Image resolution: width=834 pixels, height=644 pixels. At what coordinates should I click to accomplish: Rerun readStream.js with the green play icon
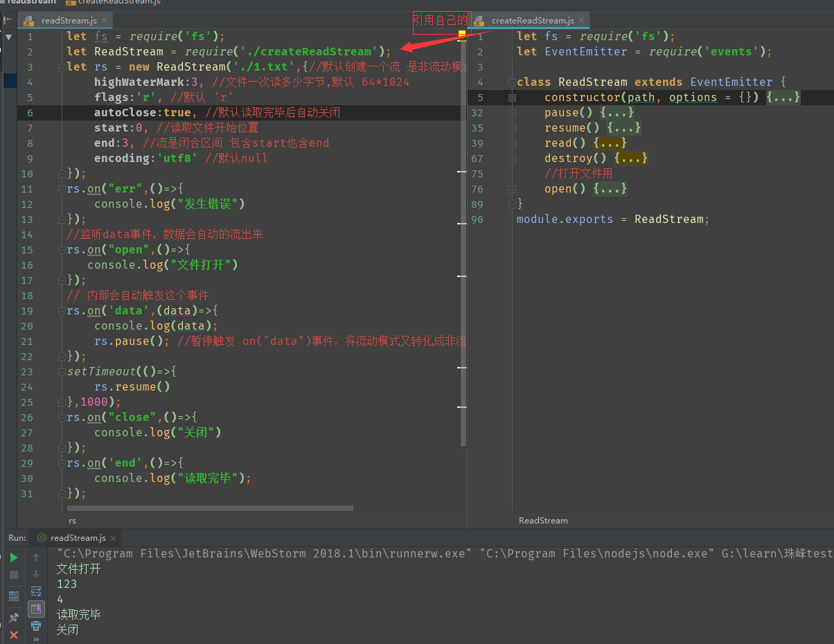(14, 557)
